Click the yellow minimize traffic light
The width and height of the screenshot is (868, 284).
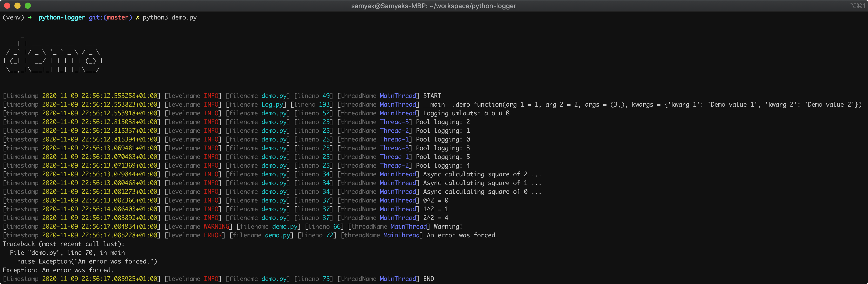click(18, 6)
